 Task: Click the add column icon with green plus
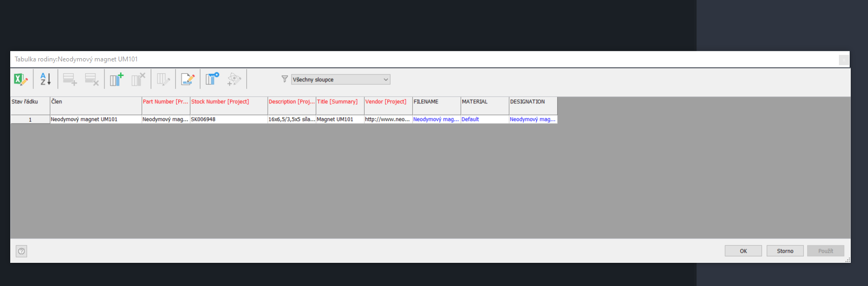[116, 80]
